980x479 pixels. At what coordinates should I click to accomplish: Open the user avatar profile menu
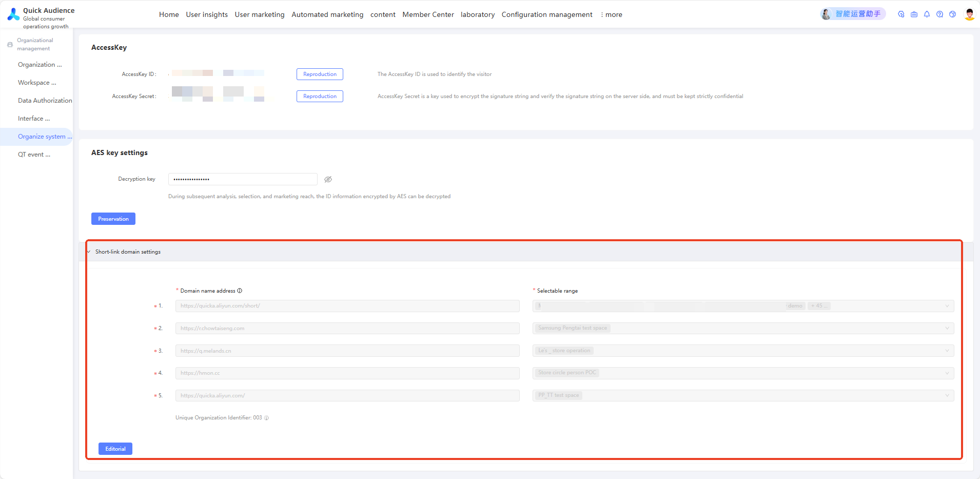pyautogui.click(x=969, y=14)
